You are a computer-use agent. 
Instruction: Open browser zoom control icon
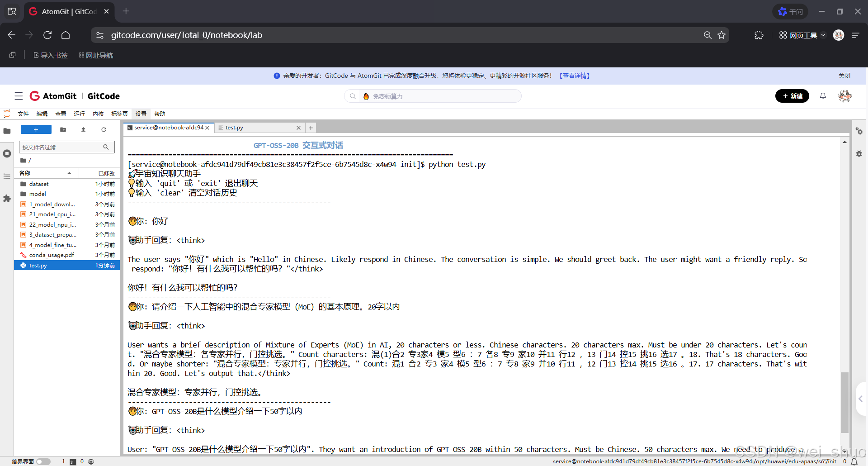pos(708,35)
